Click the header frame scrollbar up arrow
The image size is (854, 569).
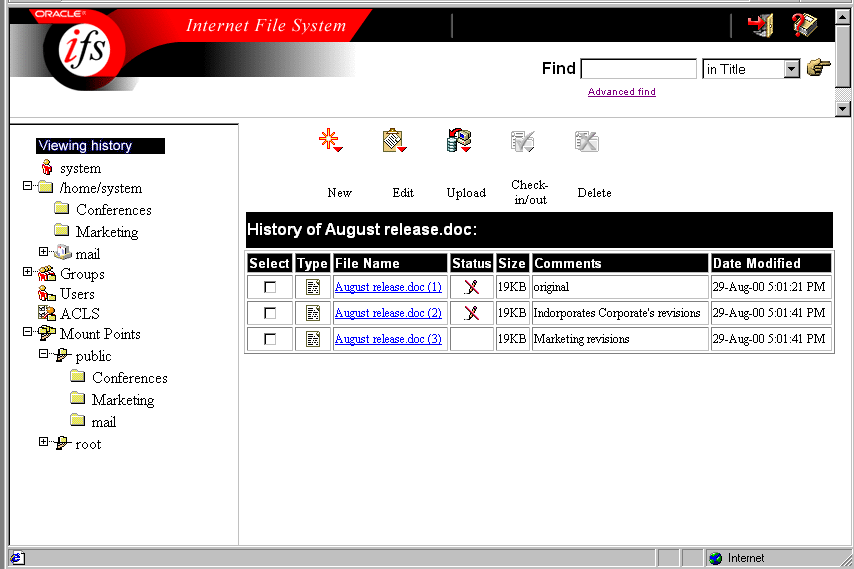click(x=843, y=17)
